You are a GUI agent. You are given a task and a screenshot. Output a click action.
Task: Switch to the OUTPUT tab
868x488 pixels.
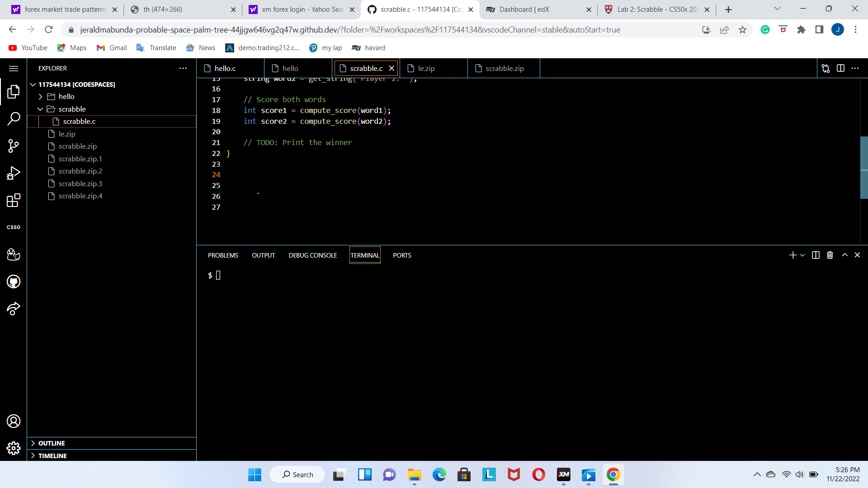263,255
